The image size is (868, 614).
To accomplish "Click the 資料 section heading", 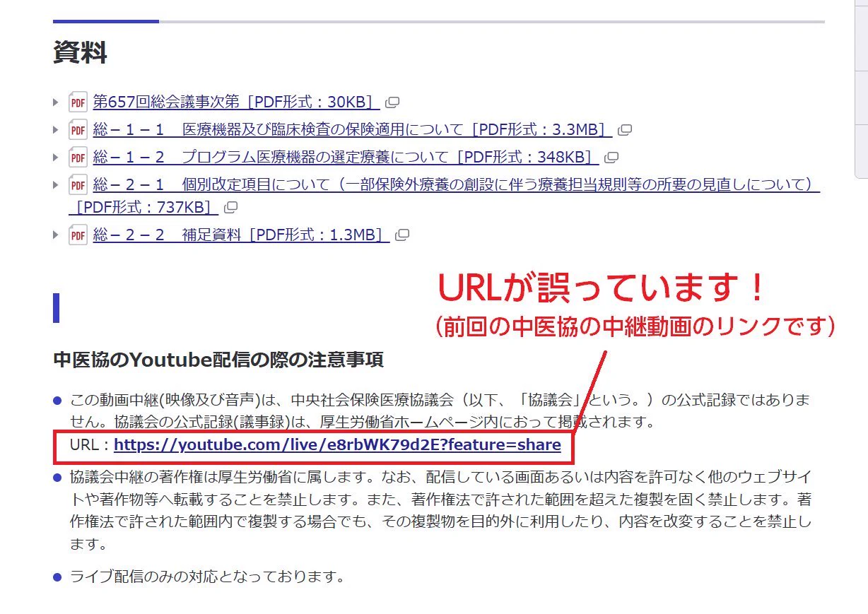I will pos(80,53).
